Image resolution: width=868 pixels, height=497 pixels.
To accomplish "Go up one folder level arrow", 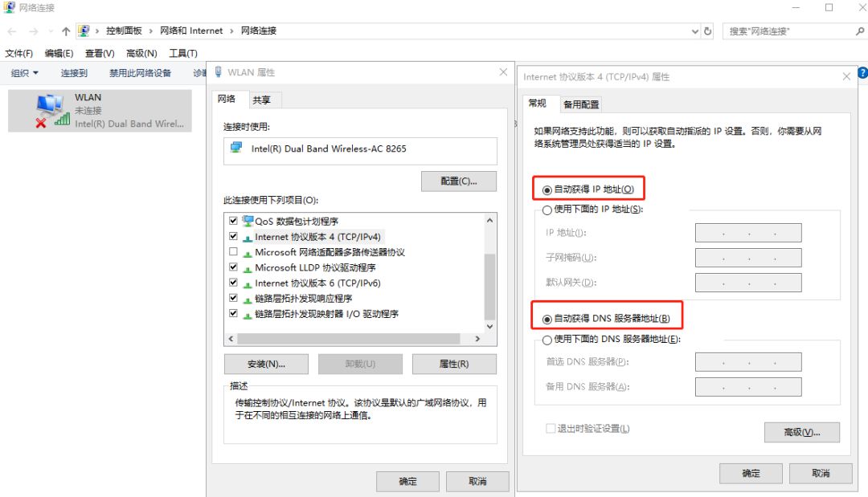I will point(66,31).
